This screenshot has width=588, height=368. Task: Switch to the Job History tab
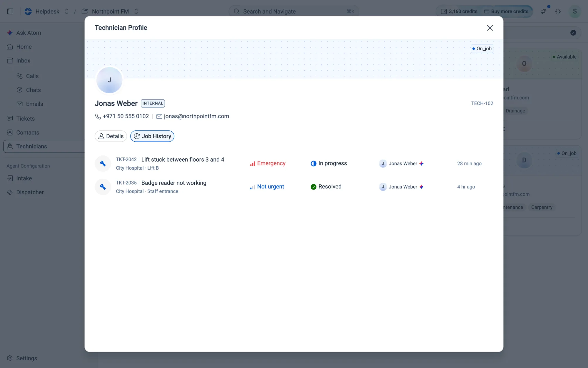(x=152, y=136)
